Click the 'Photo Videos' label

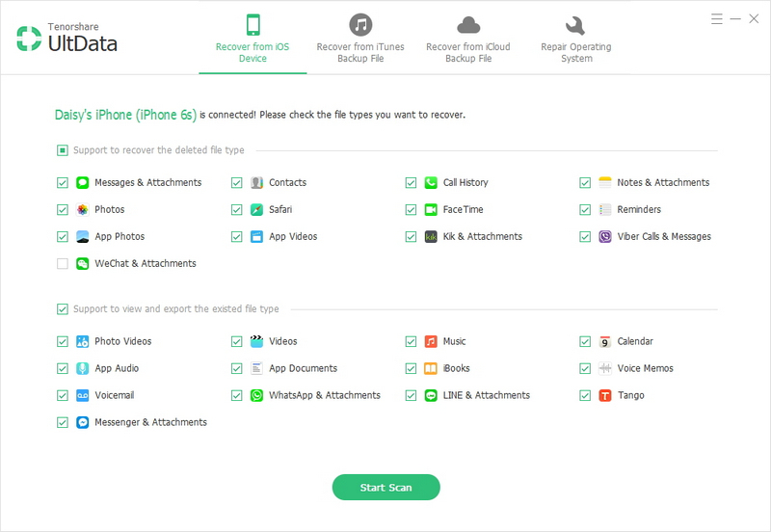click(x=123, y=341)
